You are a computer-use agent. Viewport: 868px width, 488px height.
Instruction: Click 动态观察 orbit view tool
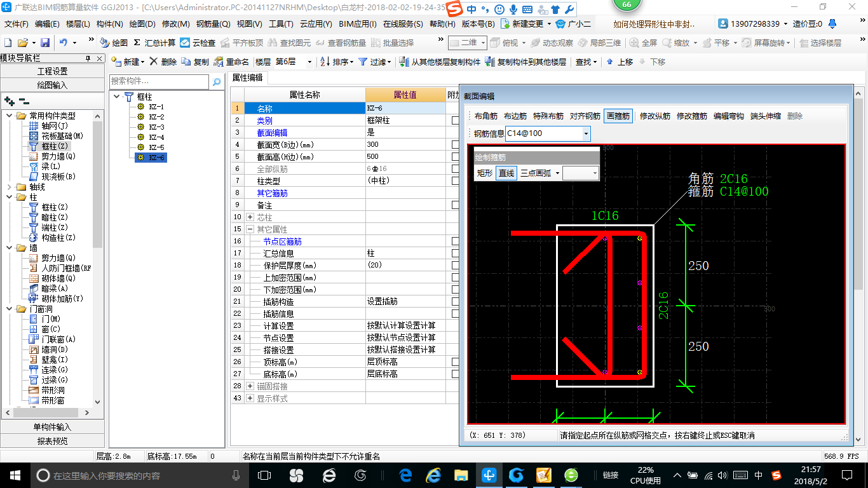coord(552,43)
